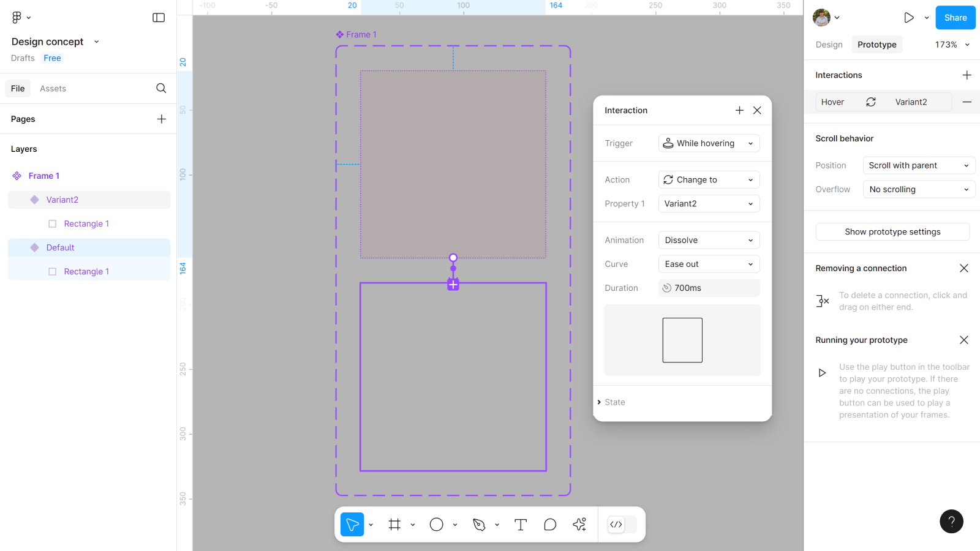Open the Animation dropdown showing Dissolve
980x551 pixels.
coord(709,240)
